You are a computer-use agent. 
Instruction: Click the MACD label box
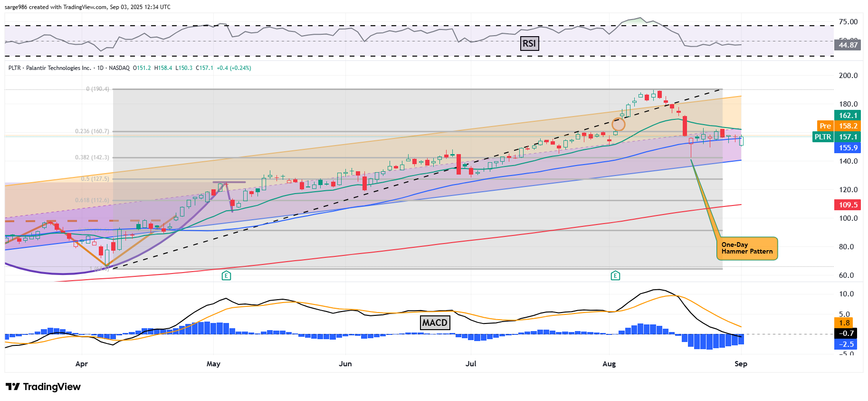[435, 323]
